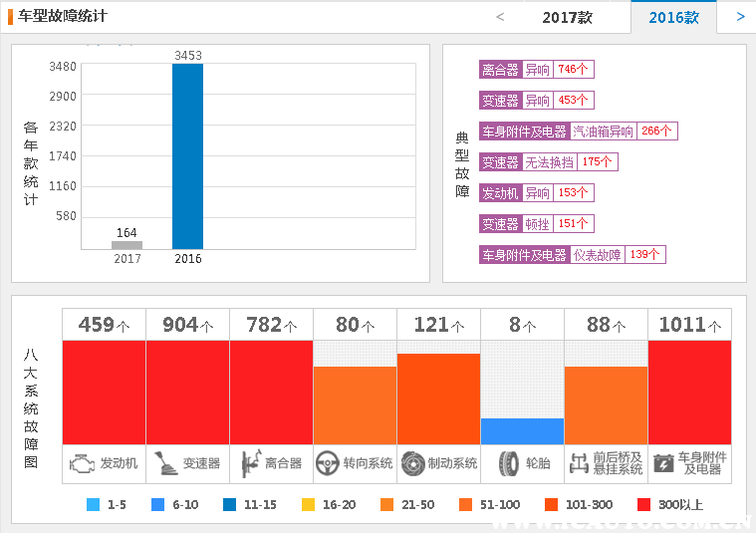This screenshot has height=533, width=756.
Task: Click the blue tire fault bar
Action: click(522, 431)
